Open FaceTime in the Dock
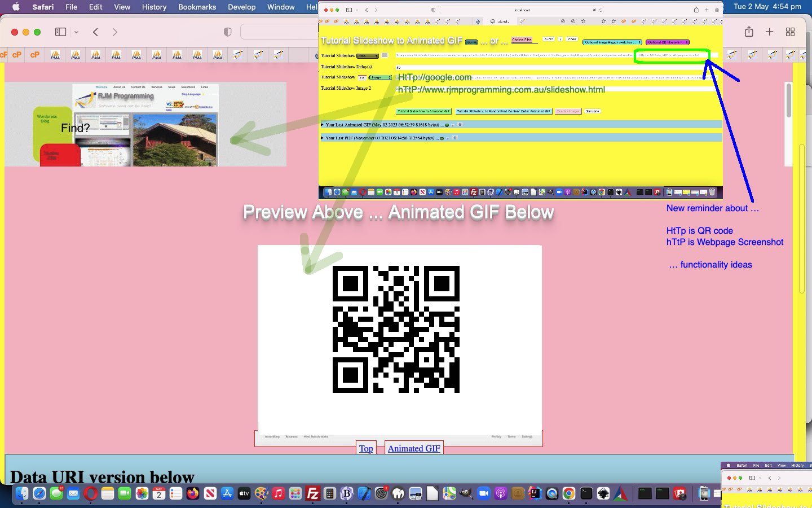Viewport: 812px width, 508px height. click(x=125, y=493)
